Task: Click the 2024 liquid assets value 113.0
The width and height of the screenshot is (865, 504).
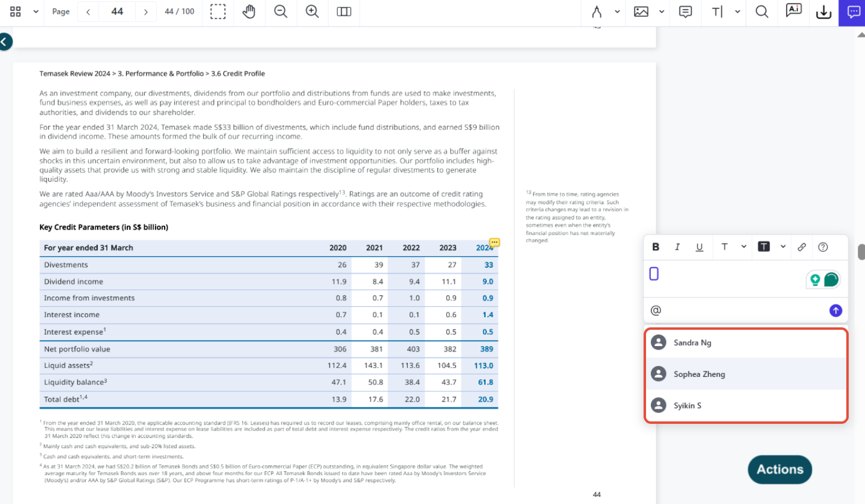Action: (484, 365)
